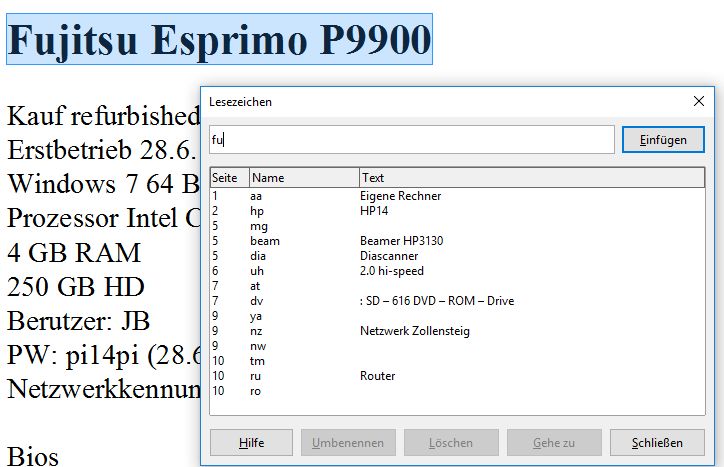724x467 pixels.
Task: Select bookmark 'aa' Eigene Rechner
Action: [457, 196]
